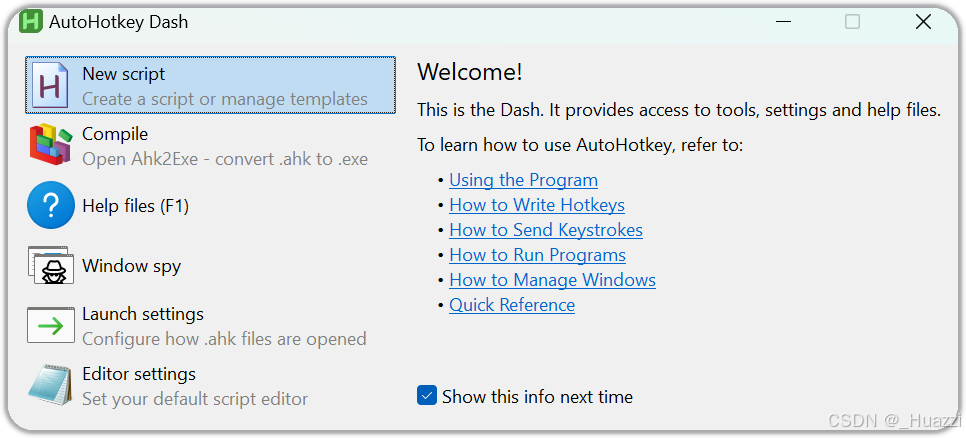This screenshot has height=438, width=966.
Task: Click 'Configure how .ahk files are opened' description
Action: click(x=224, y=339)
